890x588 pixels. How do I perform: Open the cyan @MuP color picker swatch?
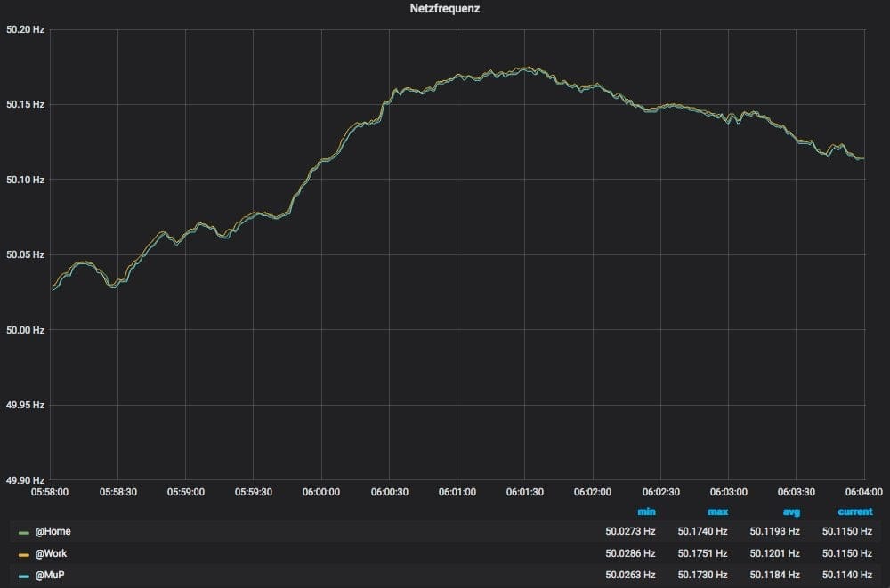pos(24,575)
